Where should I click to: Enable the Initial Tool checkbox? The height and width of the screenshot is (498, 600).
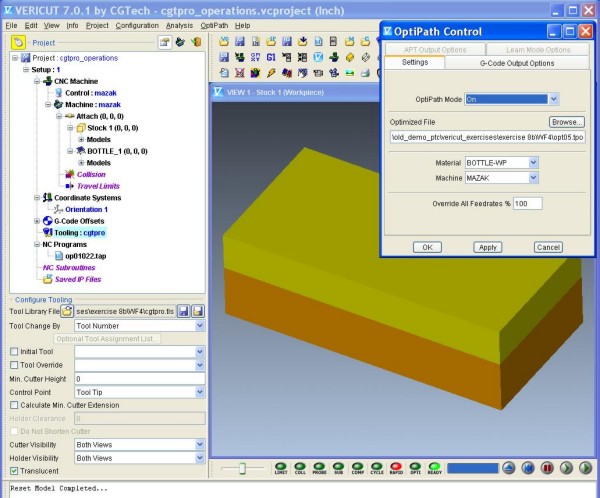click(x=14, y=351)
